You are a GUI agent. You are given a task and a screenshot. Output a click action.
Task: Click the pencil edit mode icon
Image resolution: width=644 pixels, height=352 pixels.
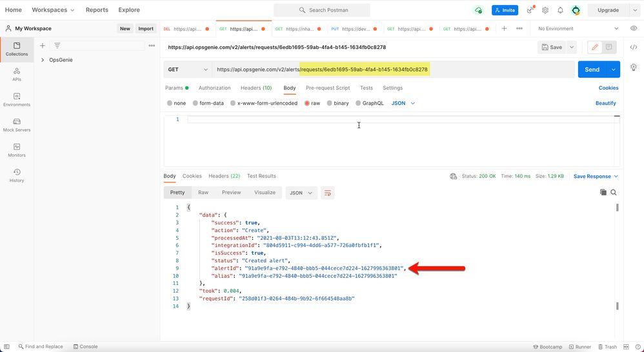click(x=595, y=47)
